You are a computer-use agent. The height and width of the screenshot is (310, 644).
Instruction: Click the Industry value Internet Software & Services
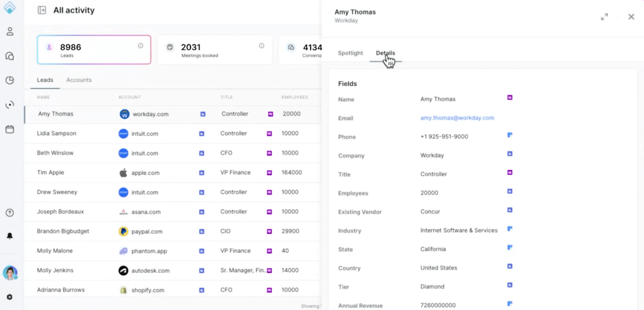click(x=459, y=230)
